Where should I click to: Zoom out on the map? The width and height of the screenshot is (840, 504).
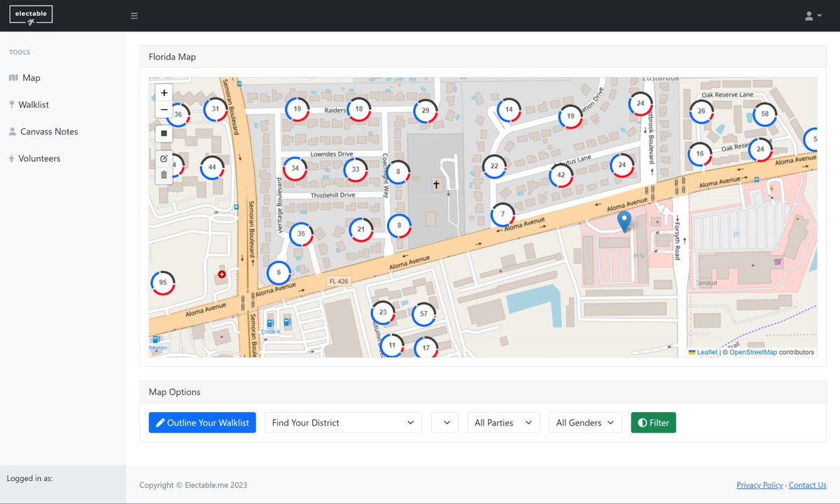click(164, 110)
